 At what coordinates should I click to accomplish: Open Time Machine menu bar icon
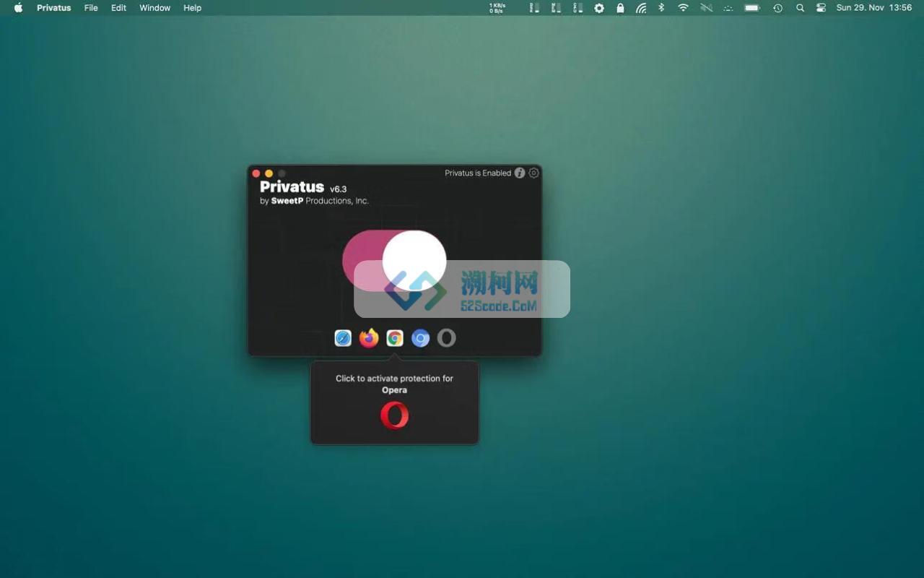pos(777,8)
